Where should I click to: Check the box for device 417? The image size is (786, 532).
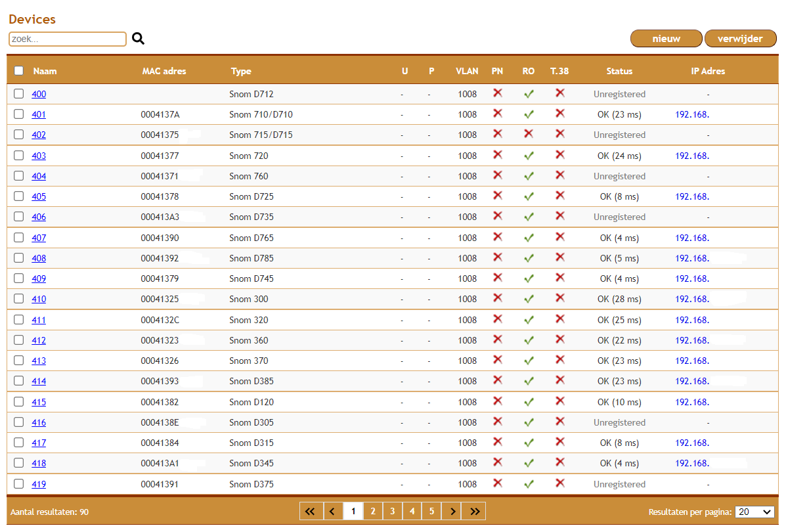pos(18,442)
